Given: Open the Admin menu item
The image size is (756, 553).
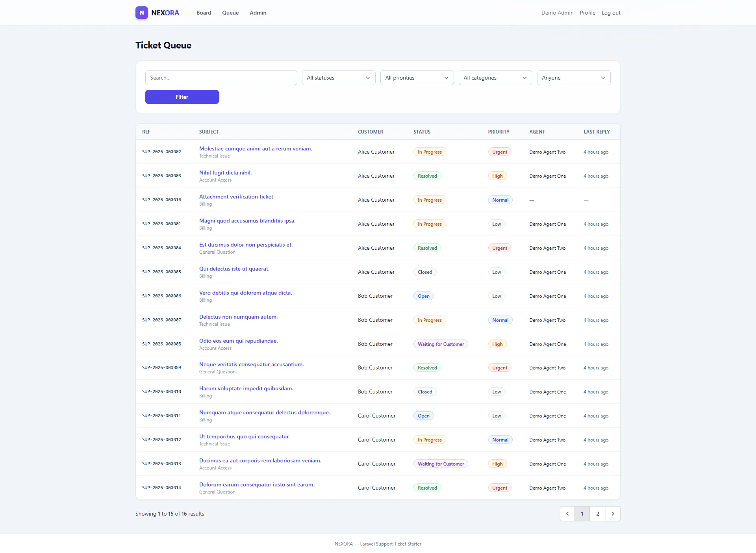Looking at the screenshot, I should coord(258,13).
